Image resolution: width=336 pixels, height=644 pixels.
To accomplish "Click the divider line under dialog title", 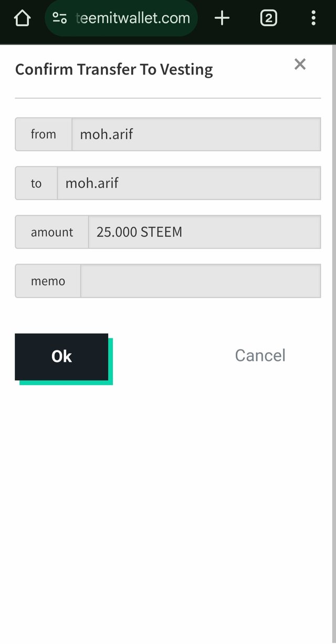I will coord(168,98).
